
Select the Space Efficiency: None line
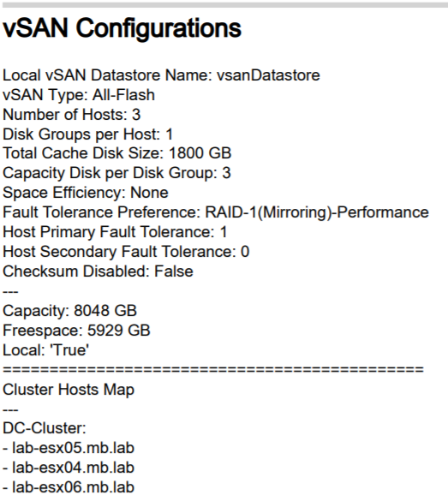pyautogui.click(x=86, y=193)
